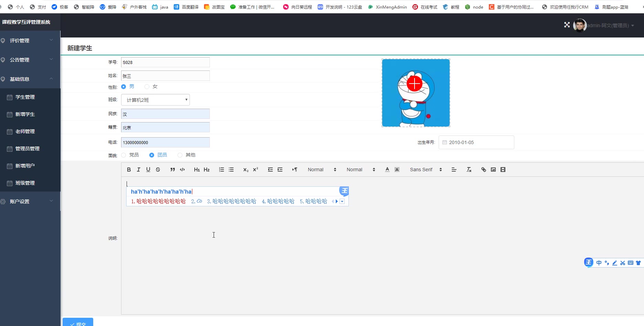644x326 pixels.
Task: Open 老师管理 in sidebar
Action: click(30, 131)
